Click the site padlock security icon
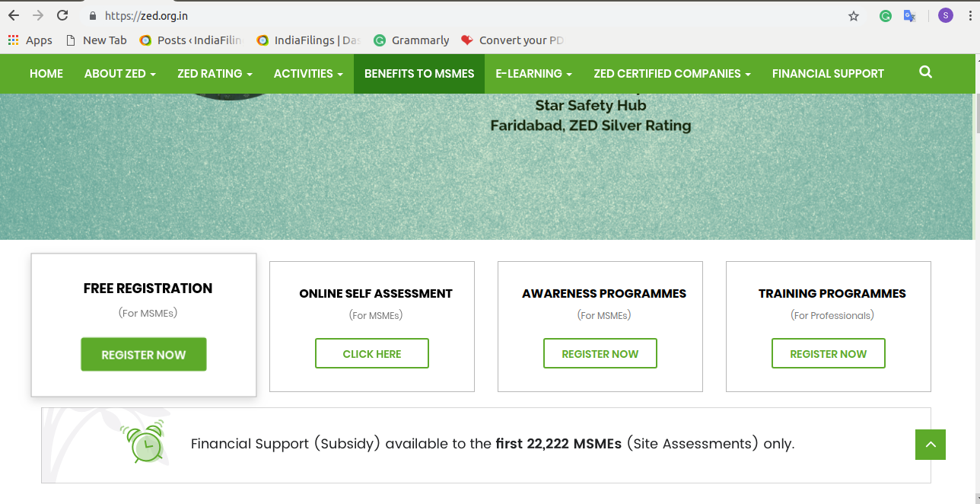 point(92,15)
